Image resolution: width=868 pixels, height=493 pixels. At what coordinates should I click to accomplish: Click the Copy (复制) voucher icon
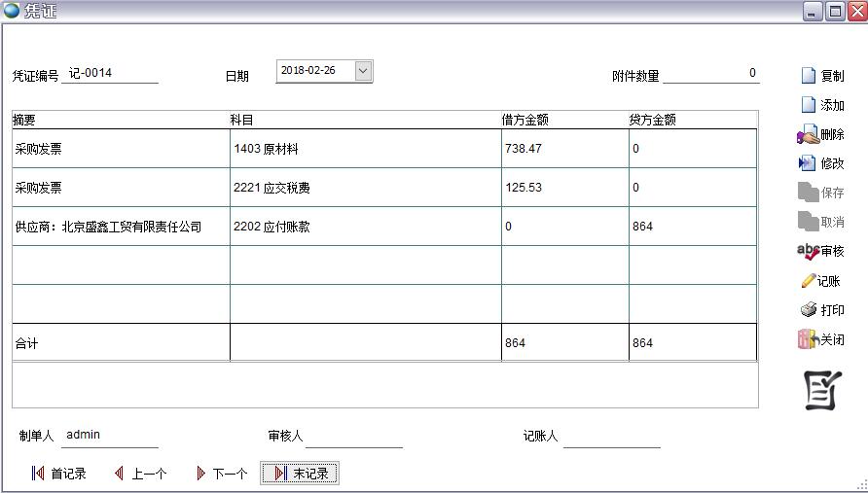(808, 76)
